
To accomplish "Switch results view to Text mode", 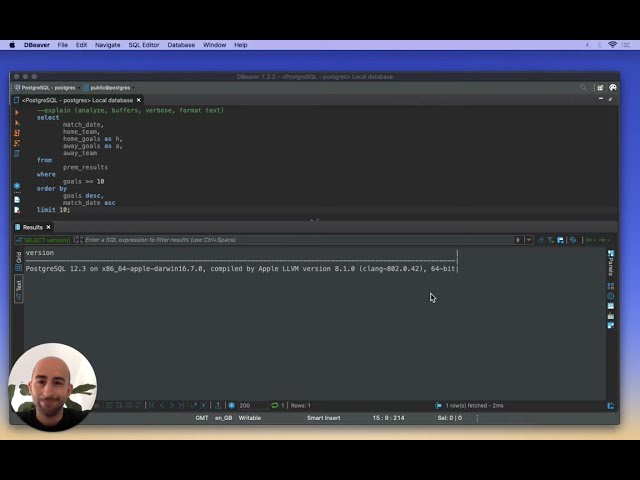I will (x=18, y=289).
